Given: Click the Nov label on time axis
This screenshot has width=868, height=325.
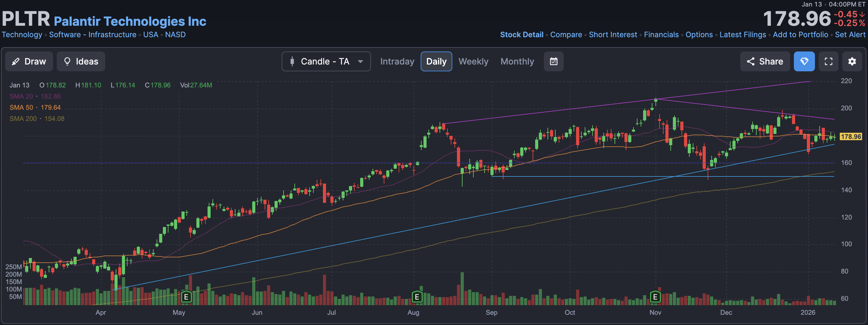Looking at the screenshot, I should [x=655, y=312].
